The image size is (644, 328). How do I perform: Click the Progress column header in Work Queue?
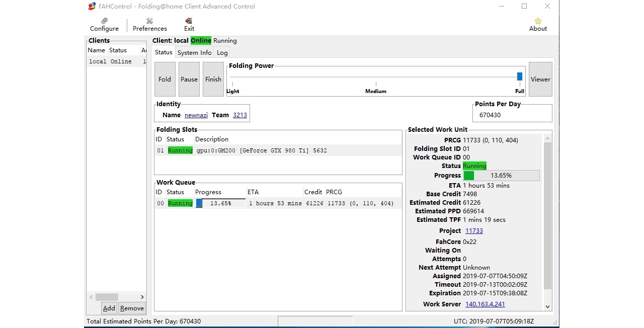pos(220,192)
